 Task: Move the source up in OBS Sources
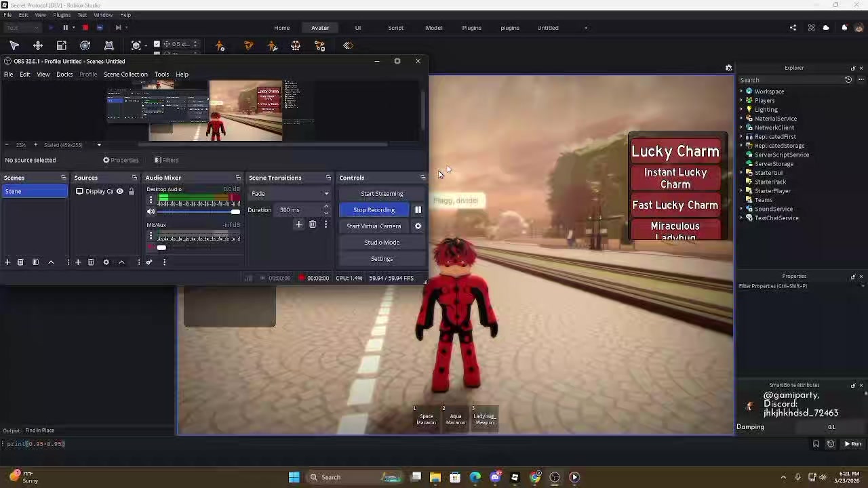click(x=121, y=262)
